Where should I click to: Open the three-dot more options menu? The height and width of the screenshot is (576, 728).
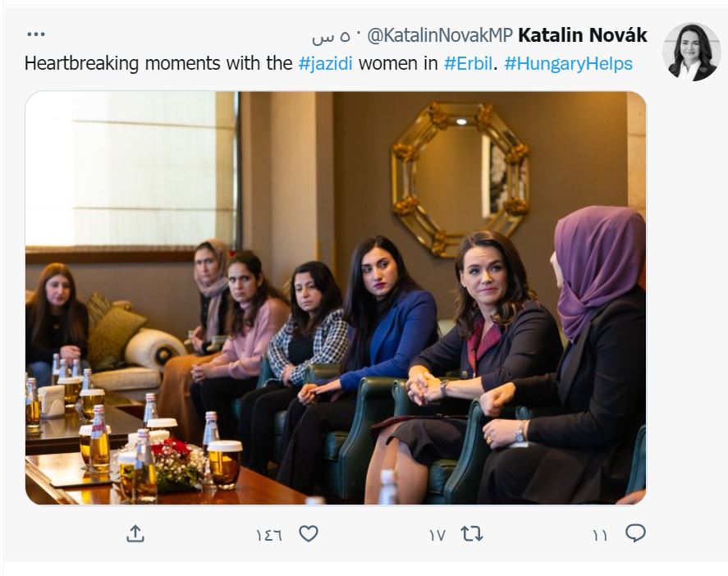click(x=36, y=34)
